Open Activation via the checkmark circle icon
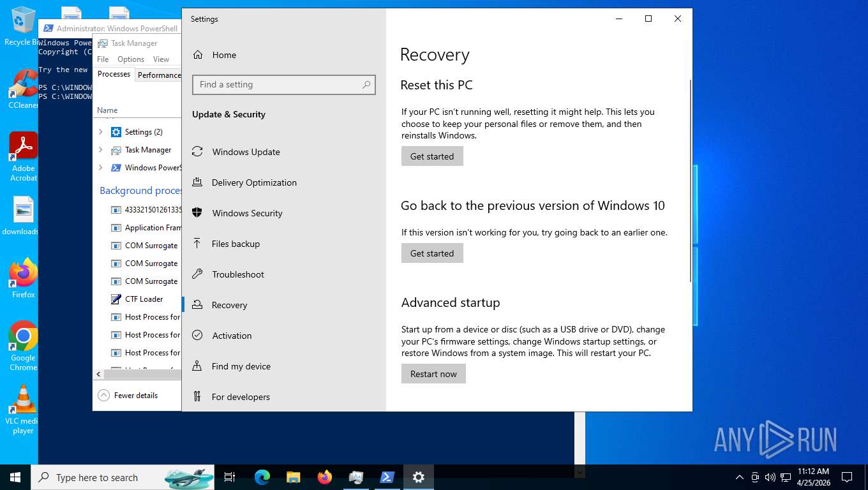This screenshot has width=868, height=490. tap(198, 336)
